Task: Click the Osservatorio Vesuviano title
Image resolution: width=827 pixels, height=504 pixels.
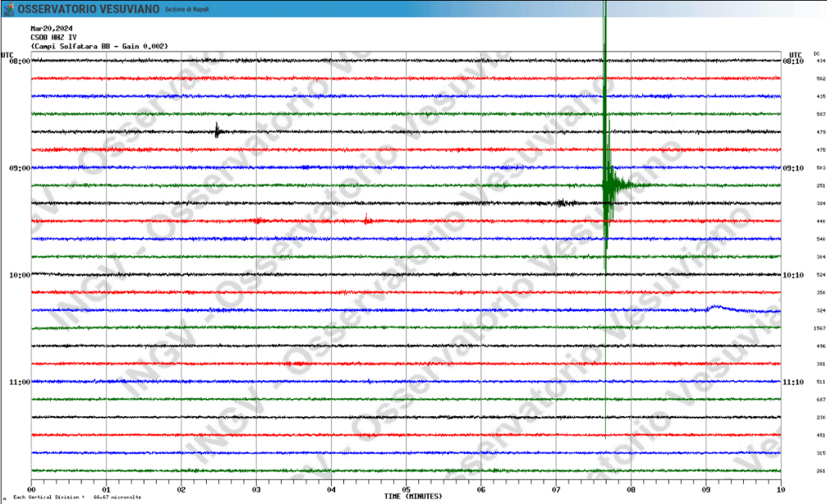Action: point(88,8)
